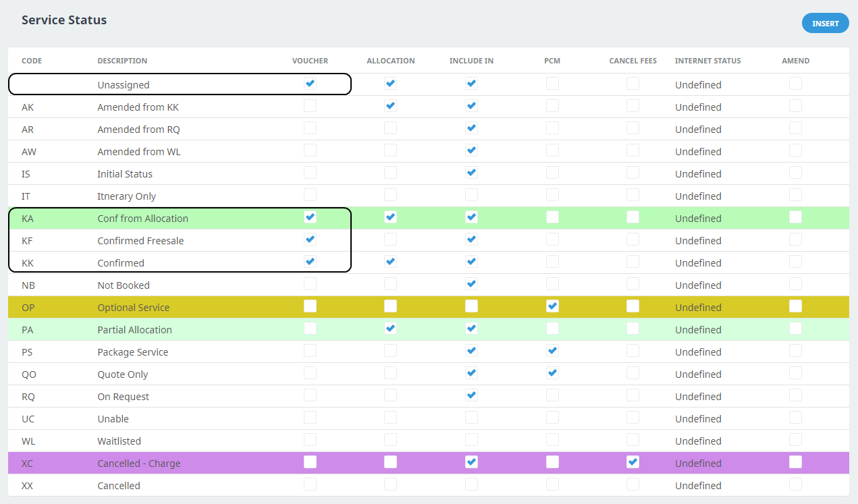Enable Allocation for Confirmed Freesale row
The width and height of the screenshot is (858, 504).
point(390,240)
